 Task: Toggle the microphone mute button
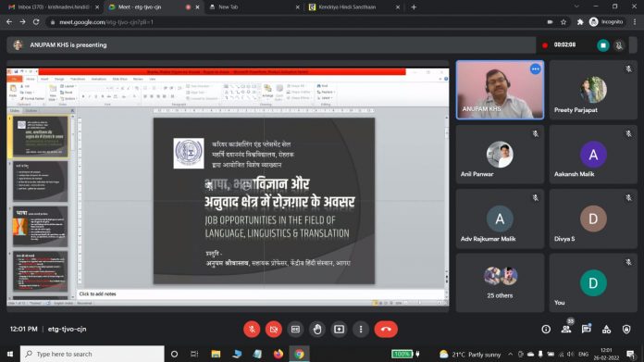click(x=252, y=329)
